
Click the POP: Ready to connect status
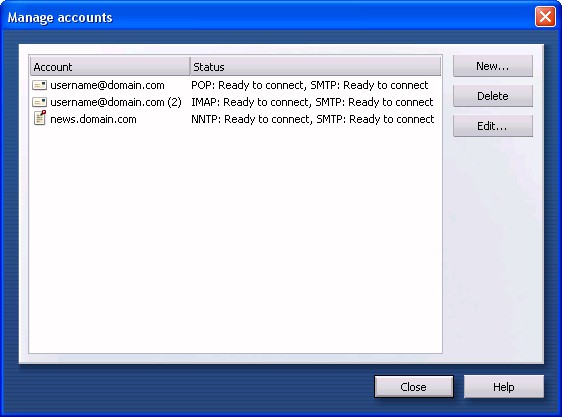[x=309, y=85]
